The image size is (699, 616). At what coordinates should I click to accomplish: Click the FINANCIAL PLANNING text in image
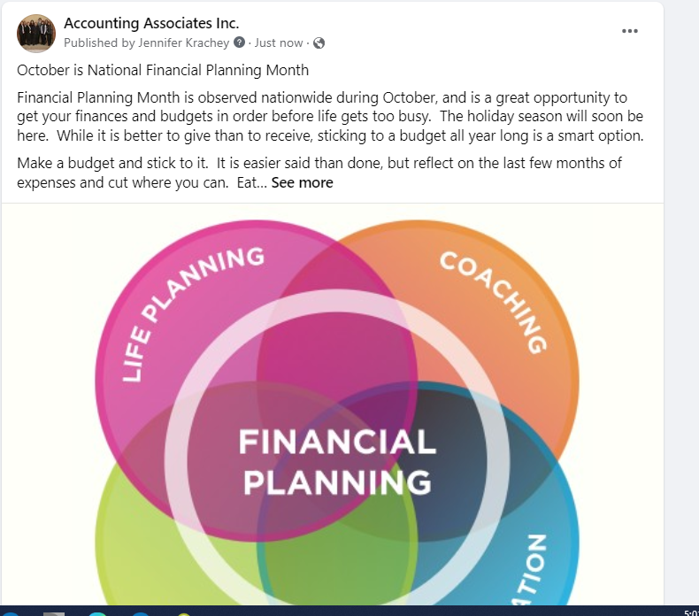(337, 462)
